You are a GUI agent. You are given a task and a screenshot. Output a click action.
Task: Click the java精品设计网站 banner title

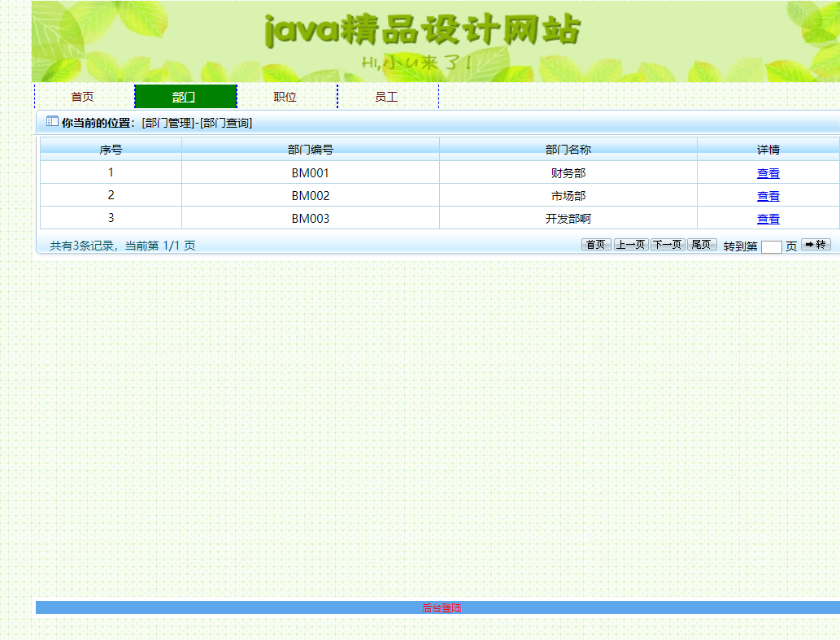click(422, 30)
